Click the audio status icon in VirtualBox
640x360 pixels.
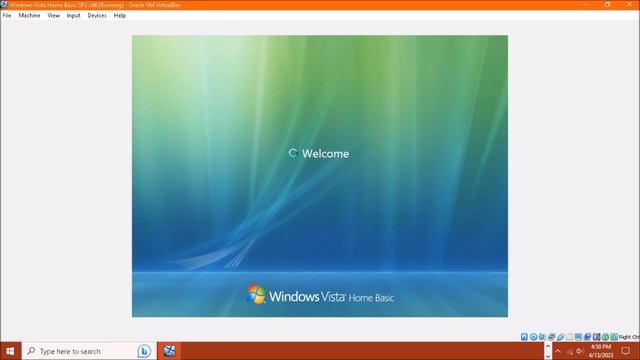point(542,337)
